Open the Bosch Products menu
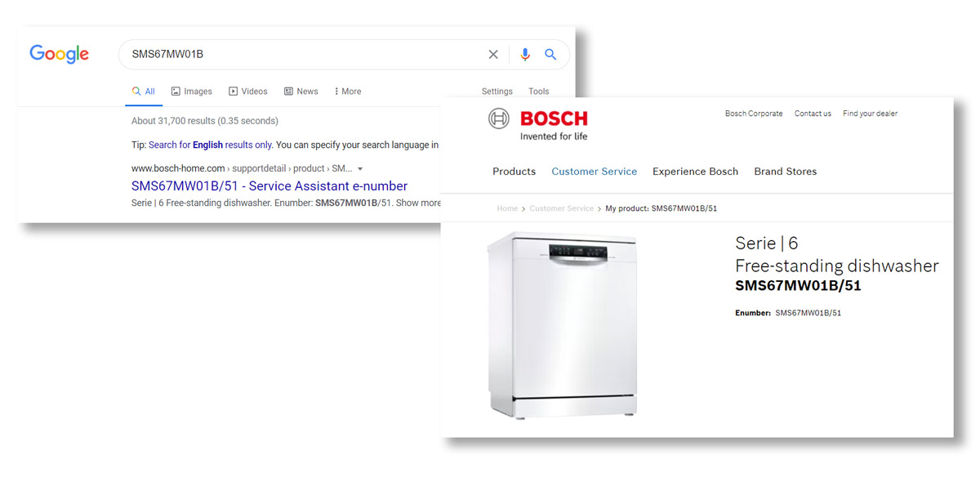980x478 pixels. (514, 172)
